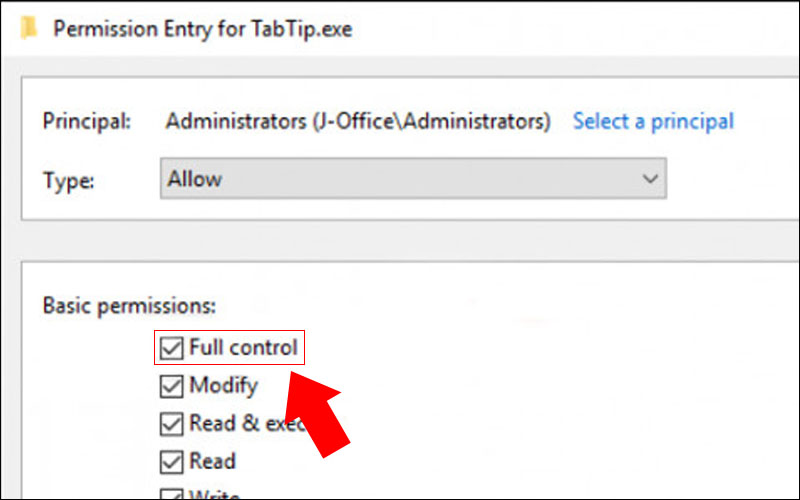Click the folder icon in the title bar
The height and width of the screenshot is (500, 800).
[30, 28]
